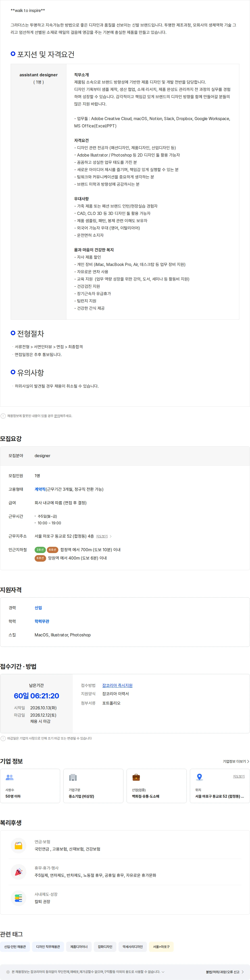Click info icon beside 마감일은 기업의 사정
The height and width of the screenshot is (980, 250).
tap(3, 739)
